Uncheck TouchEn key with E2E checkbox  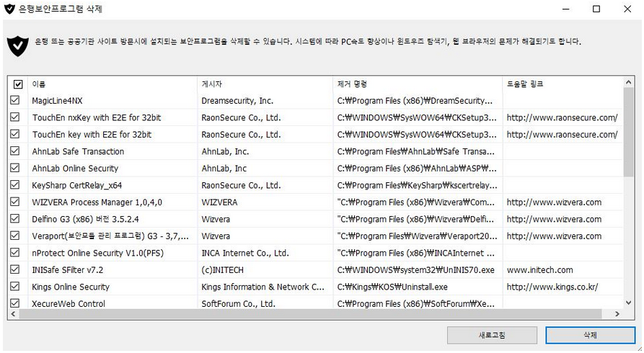pyautogui.click(x=15, y=134)
